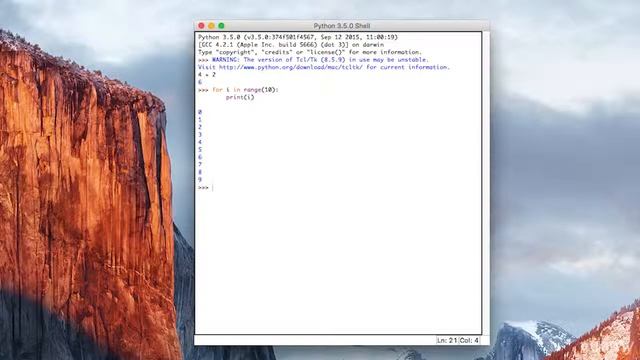640x360 pixels.
Task: Click the expression 4 + 2
Action: pyautogui.click(x=207, y=75)
